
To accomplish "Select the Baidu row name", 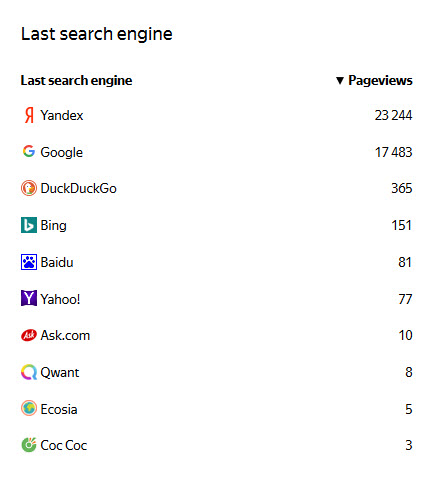I will point(57,262).
